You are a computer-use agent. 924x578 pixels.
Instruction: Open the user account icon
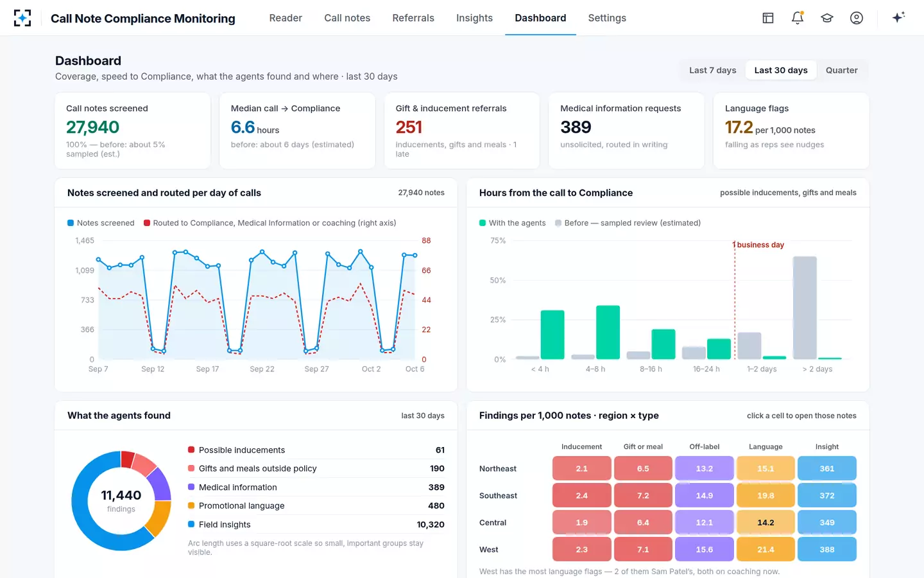(x=857, y=18)
